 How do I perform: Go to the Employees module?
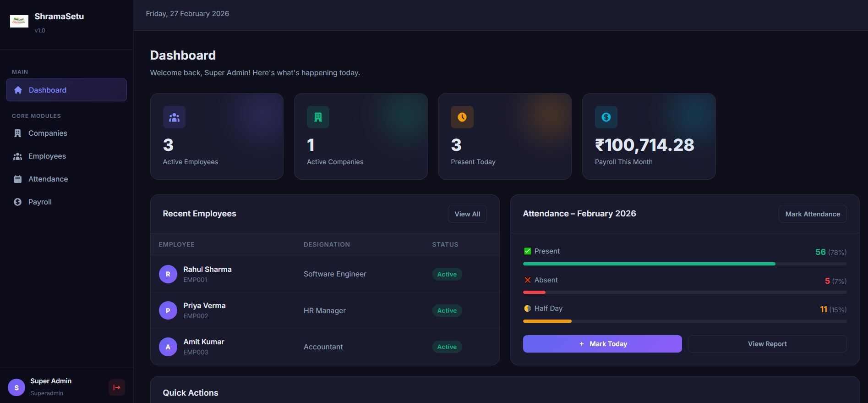pyautogui.click(x=47, y=156)
